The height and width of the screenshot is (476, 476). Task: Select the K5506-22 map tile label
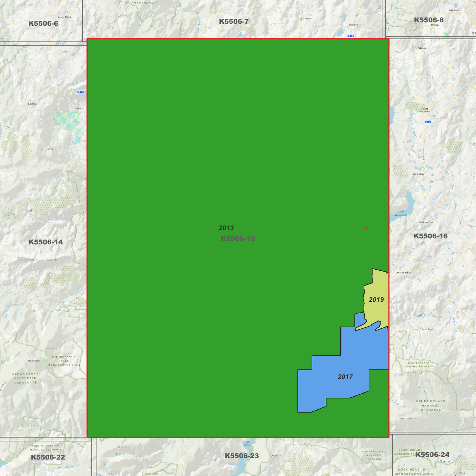coord(48,457)
